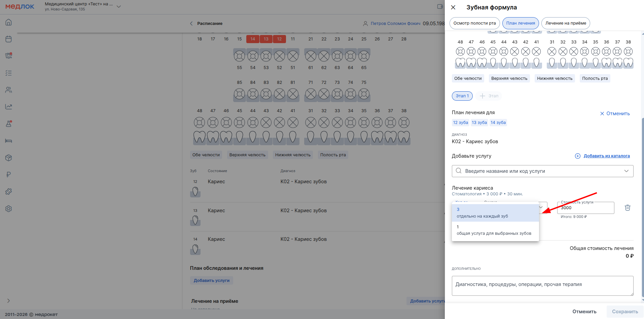The image size is (644, 319).
Task: Expand the medical center selector chevron
Action: [118, 7]
